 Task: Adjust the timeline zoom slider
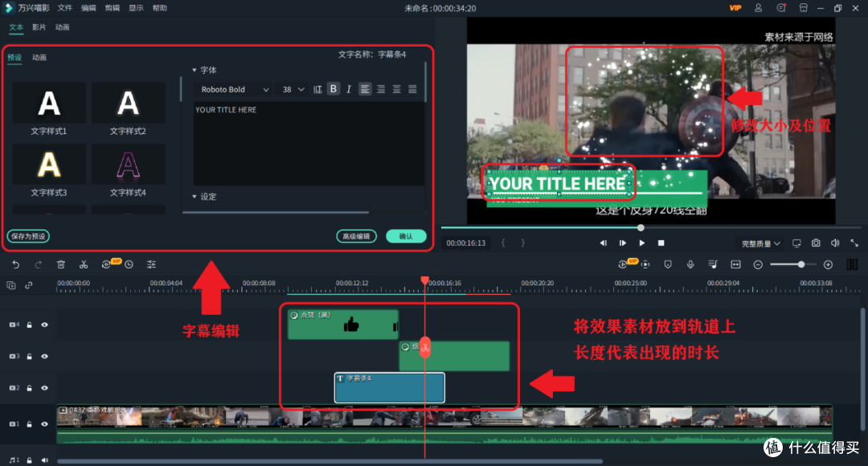(801, 264)
